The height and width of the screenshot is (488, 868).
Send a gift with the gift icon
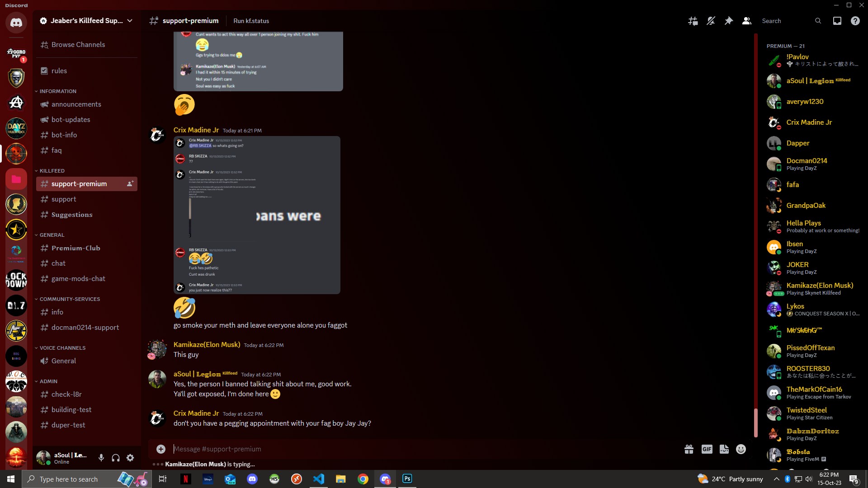pos(689,449)
